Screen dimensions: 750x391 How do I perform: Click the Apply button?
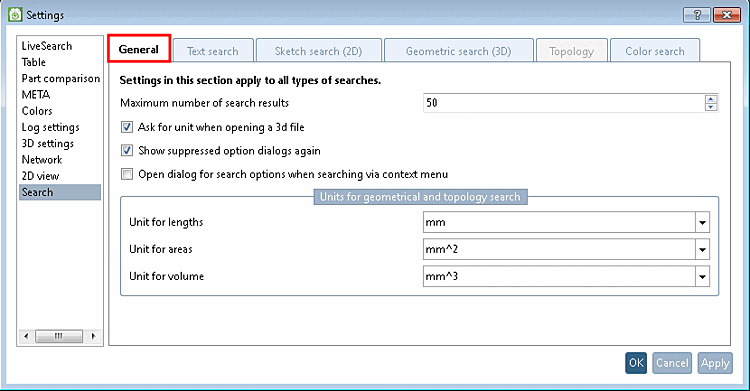coord(715,363)
